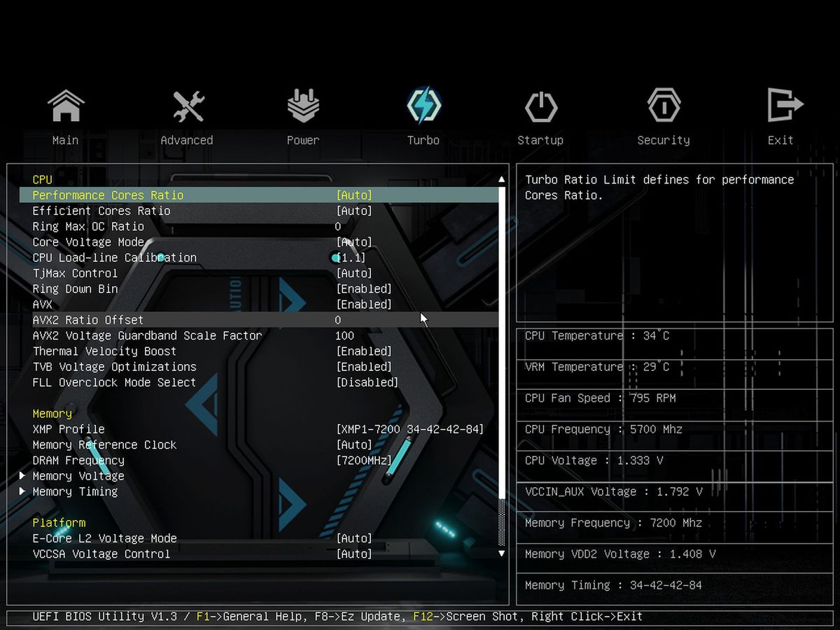The height and width of the screenshot is (630, 840).
Task: Open XMP Profile XMP1-7200 value
Action: 410,429
